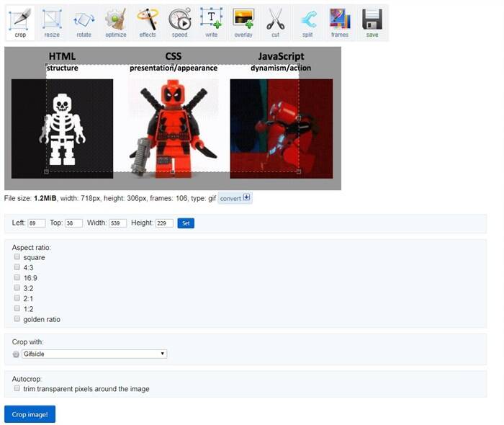Enable the square aspect ratio checkbox
The width and height of the screenshot is (504, 425).
(17, 257)
